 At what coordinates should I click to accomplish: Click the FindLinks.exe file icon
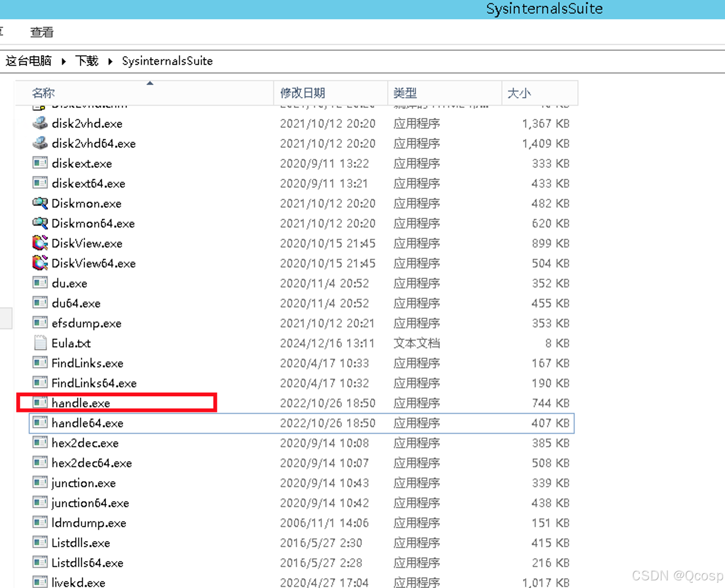[40, 363]
